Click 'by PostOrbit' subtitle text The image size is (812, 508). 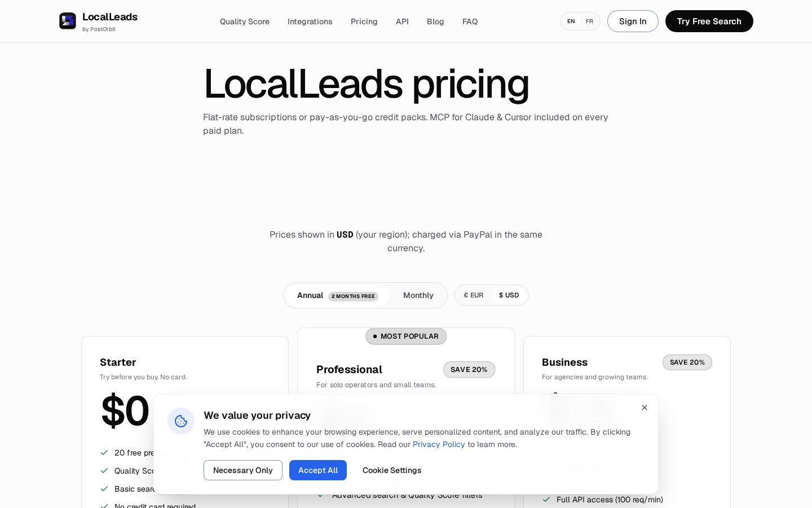(x=99, y=29)
